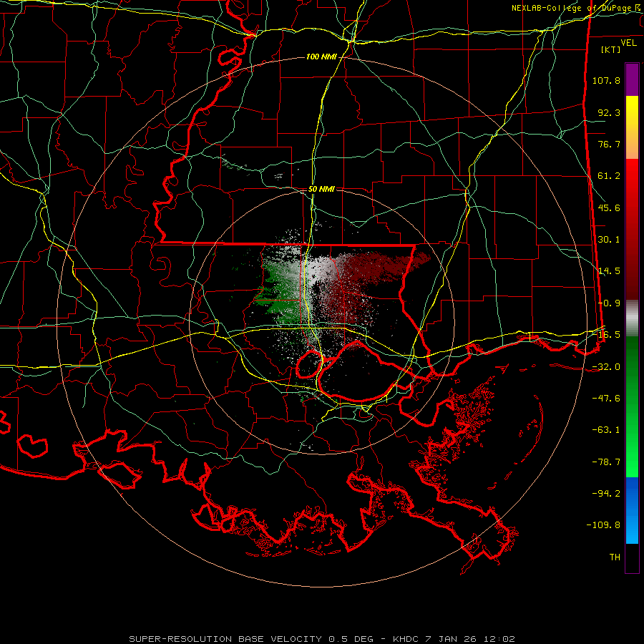Screen dimensions: 644x644
Task: Pick the gray-white near-zero color bar segment
Action: pos(632,318)
